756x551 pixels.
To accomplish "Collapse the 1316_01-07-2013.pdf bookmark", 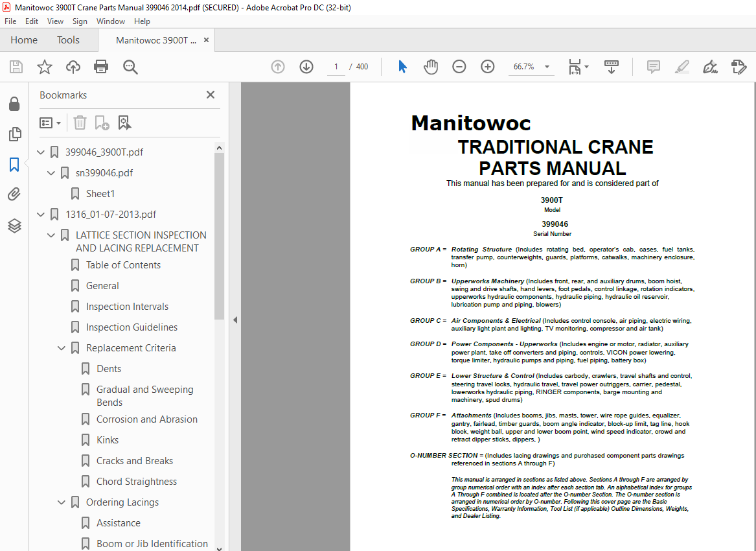I will tap(41, 214).
